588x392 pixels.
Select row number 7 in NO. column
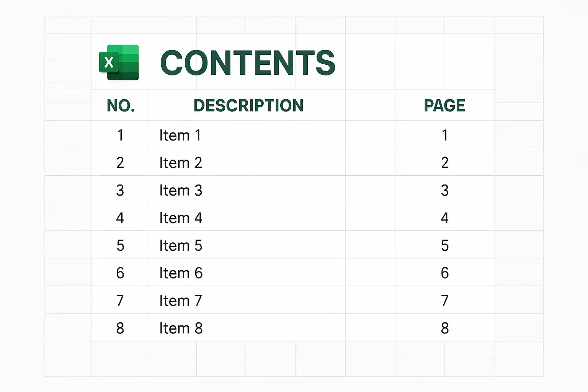(120, 301)
